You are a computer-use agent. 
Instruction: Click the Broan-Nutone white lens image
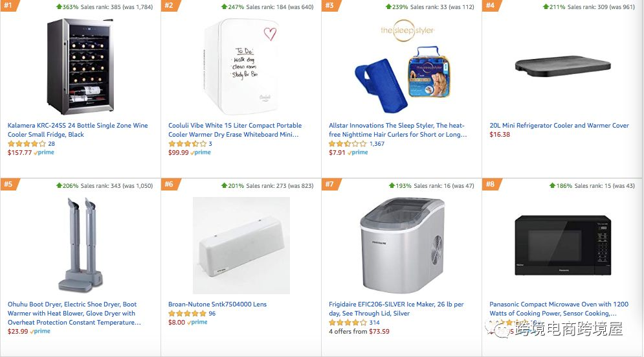pyautogui.click(x=241, y=245)
